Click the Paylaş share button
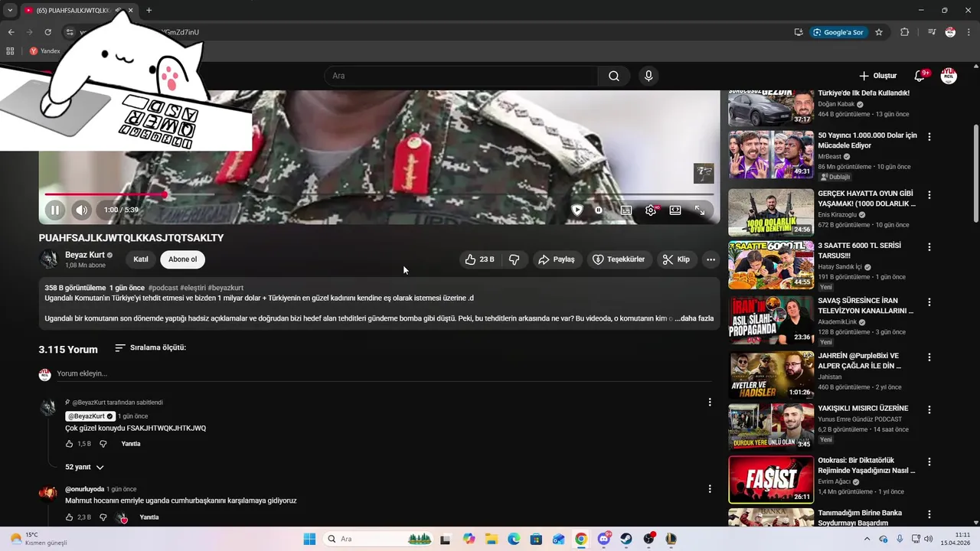 pos(557,259)
